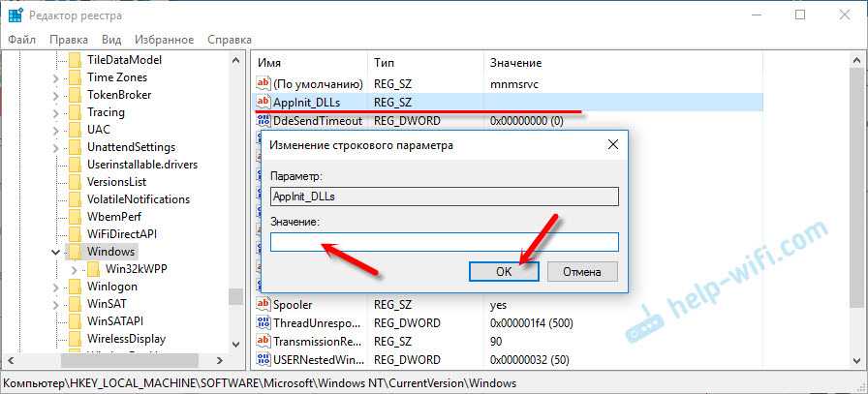868x394 pixels.
Task: Expand the Windows registry key
Action: pos(56,252)
